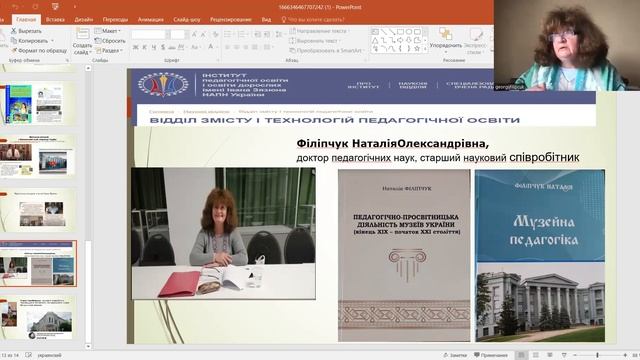
Task: Select last slide thumbnail with the building
Action: tap(38, 318)
